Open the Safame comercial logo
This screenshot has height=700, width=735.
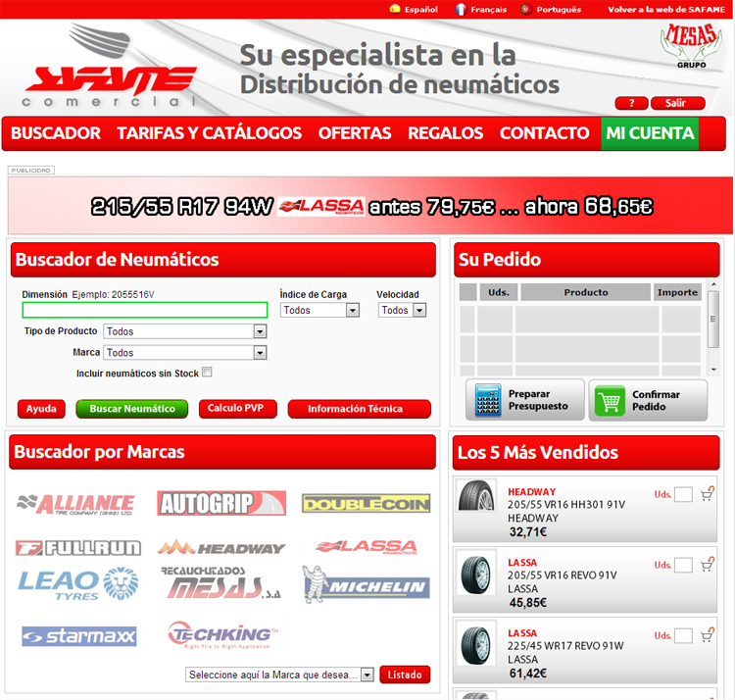[x=111, y=67]
